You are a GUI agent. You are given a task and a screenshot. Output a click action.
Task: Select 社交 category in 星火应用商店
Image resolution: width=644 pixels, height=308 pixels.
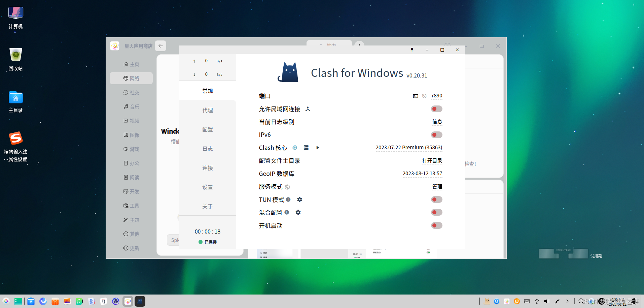[131, 92]
